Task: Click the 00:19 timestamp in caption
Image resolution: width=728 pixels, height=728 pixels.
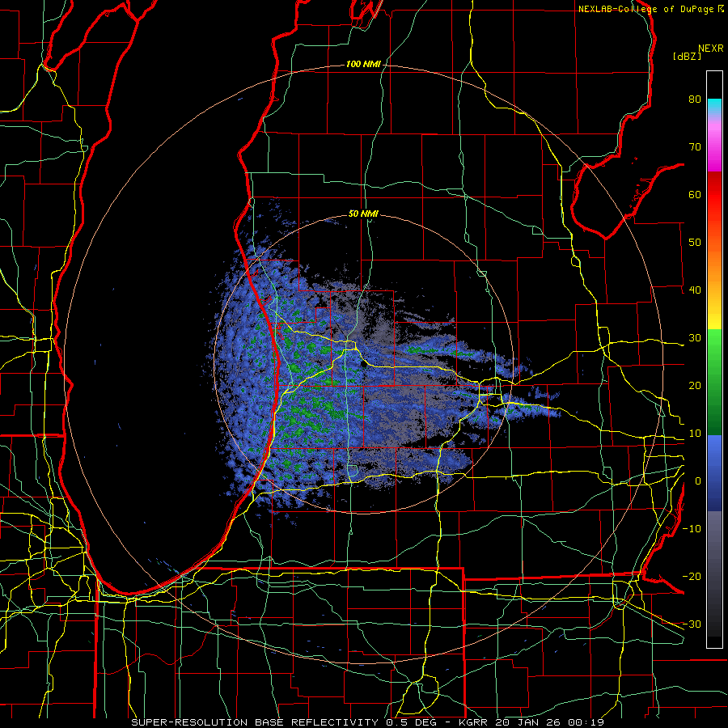Action: point(586,722)
